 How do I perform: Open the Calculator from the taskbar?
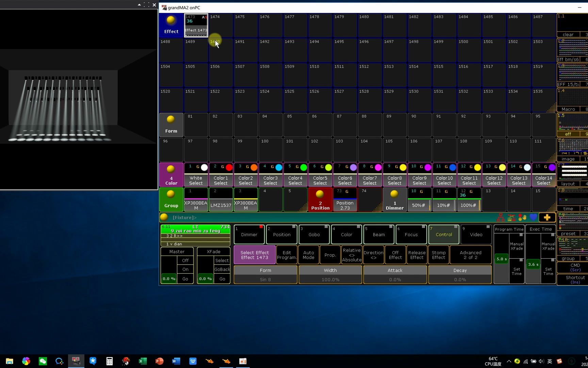point(110,361)
